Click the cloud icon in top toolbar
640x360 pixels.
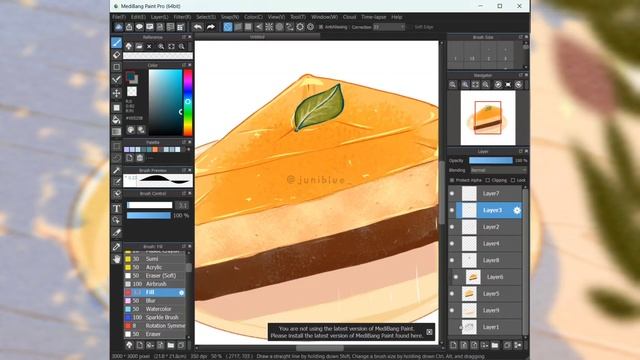118,27
